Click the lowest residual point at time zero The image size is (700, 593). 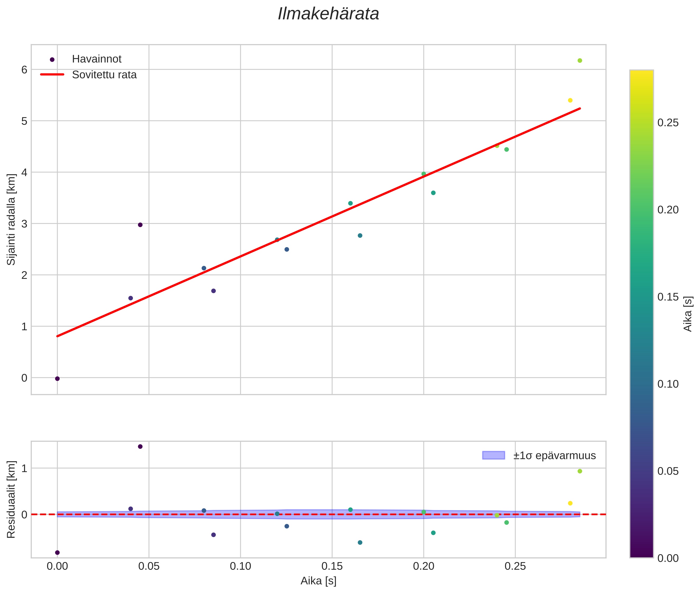point(57,552)
